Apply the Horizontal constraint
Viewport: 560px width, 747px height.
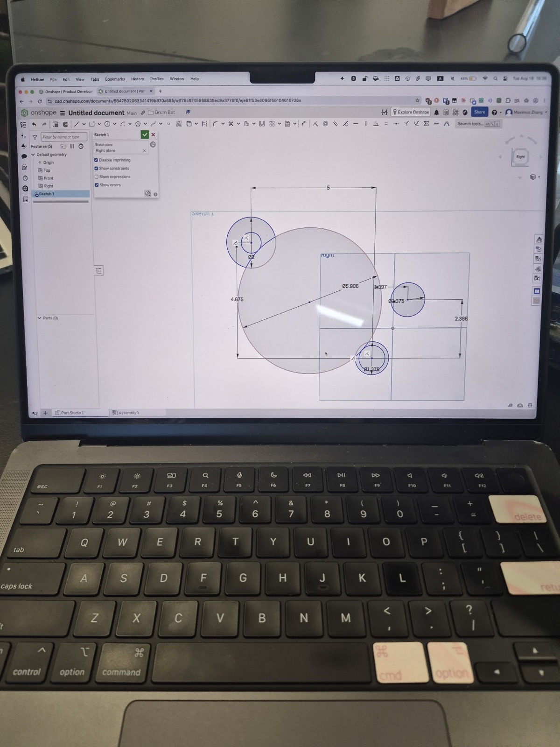pyautogui.click(x=356, y=124)
